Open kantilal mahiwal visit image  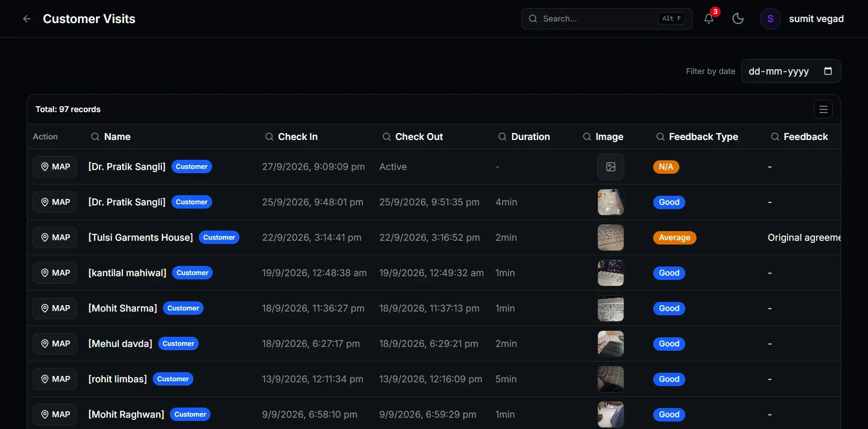(611, 273)
